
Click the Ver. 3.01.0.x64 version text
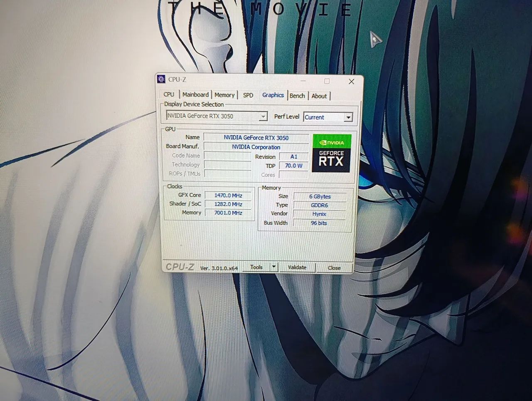219,268
